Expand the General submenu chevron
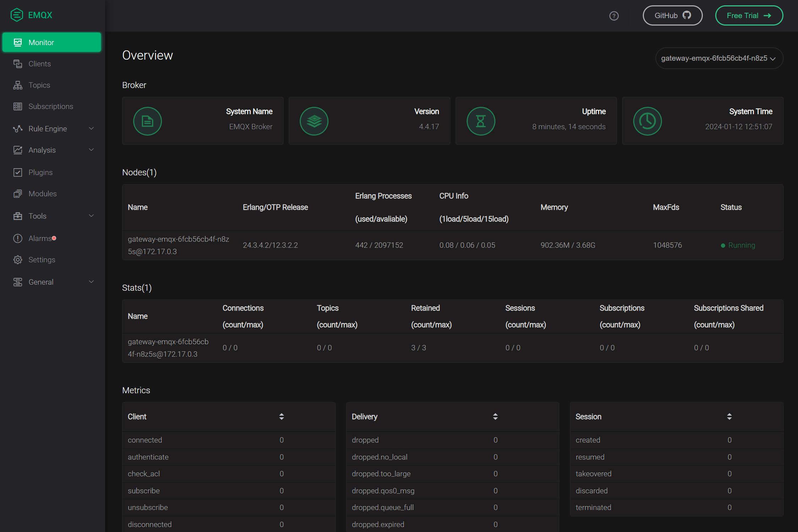The height and width of the screenshot is (532, 798). pos(91,282)
